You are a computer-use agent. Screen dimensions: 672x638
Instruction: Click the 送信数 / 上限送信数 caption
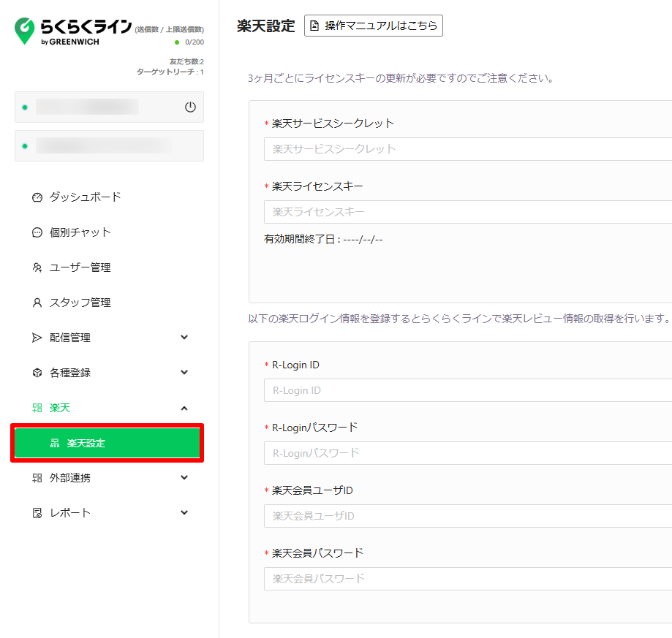click(170, 29)
